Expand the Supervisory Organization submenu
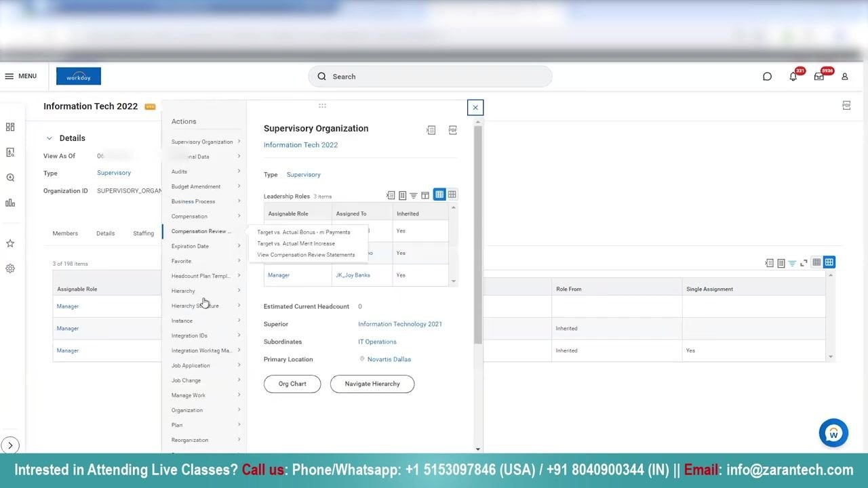This screenshot has width=868, height=488. click(206, 142)
